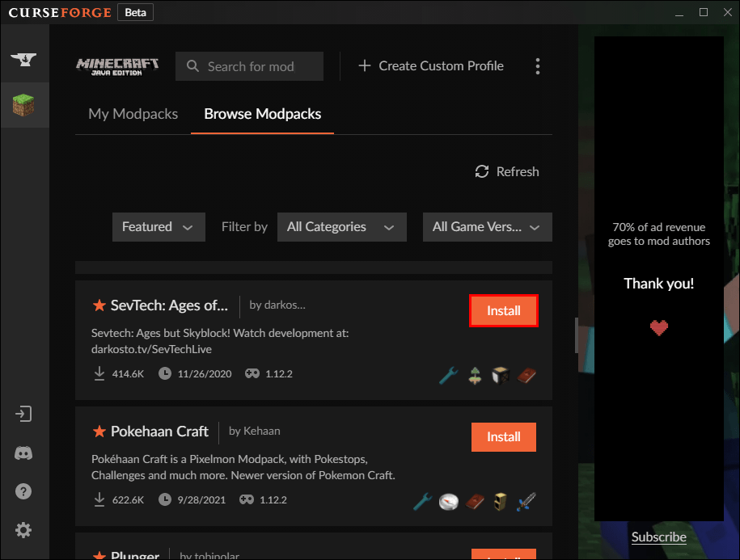740x560 pixels.
Task: Open the Subscribe link
Action: tap(659, 537)
